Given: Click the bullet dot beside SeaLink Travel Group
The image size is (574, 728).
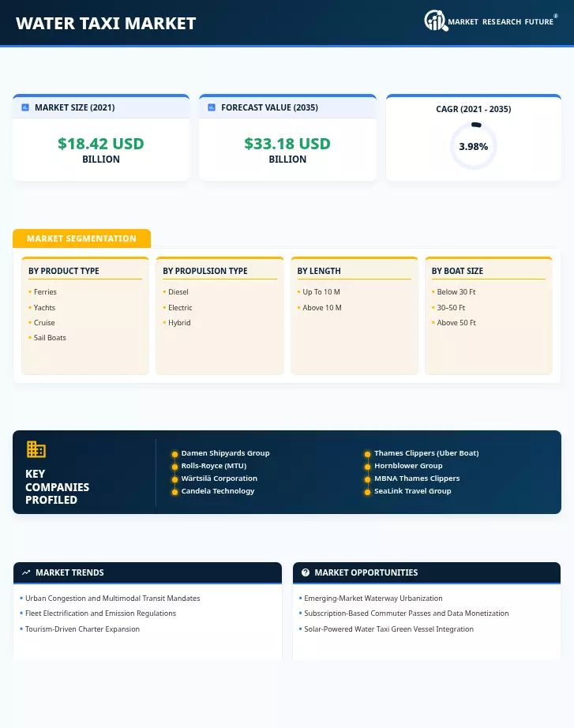Looking at the screenshot, I should pos(367,492).
